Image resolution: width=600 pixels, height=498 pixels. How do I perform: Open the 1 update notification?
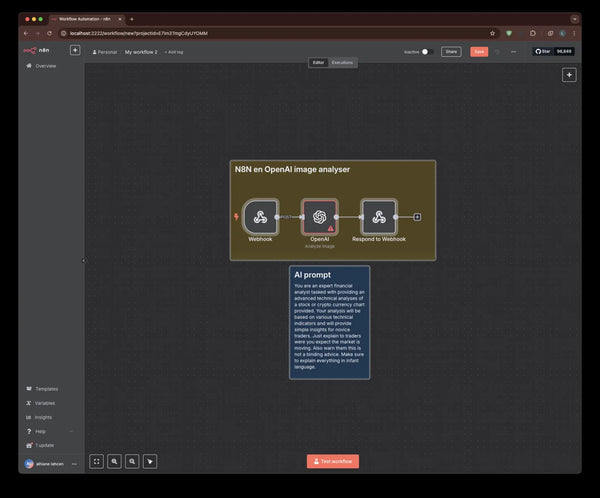[40, 445]
